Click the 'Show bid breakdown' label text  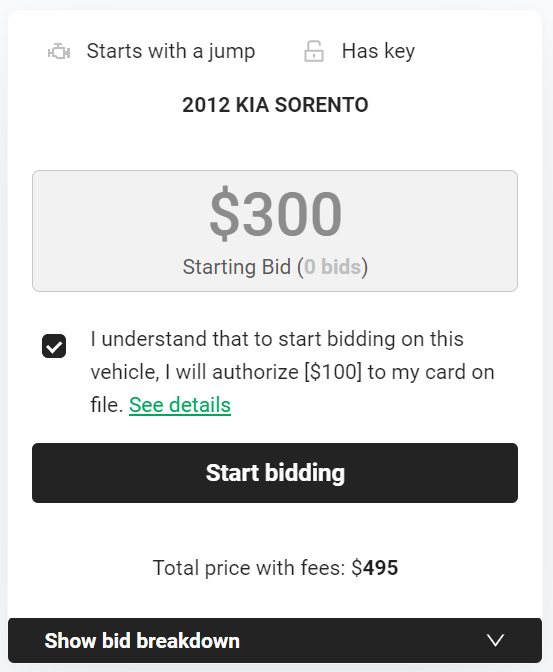coord(142,641)
